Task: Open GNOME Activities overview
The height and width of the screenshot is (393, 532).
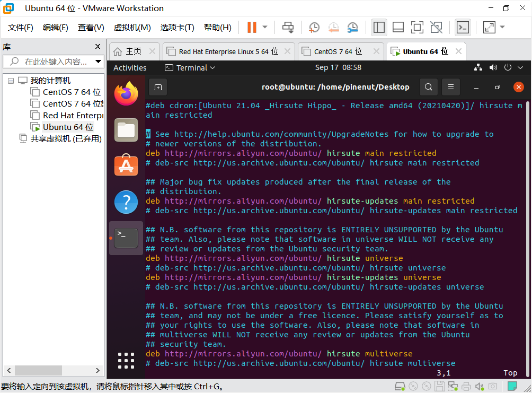Action: pyautogui.click(x=130, y=67)
